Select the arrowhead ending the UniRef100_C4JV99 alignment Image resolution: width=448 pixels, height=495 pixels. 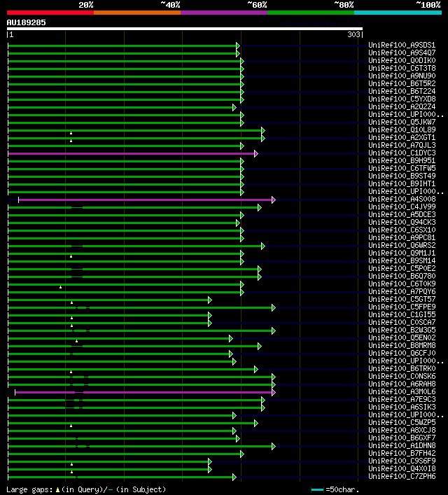coord(260,207)
